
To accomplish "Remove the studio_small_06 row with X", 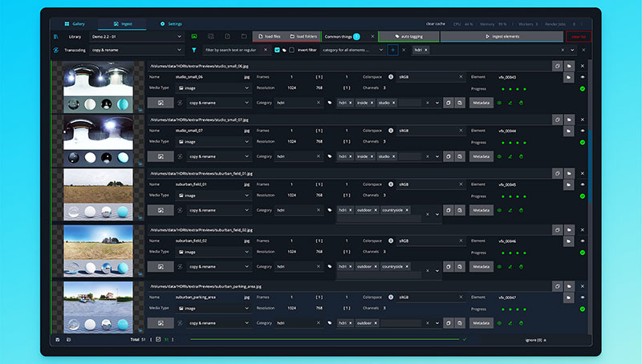I will pos(583,66).
